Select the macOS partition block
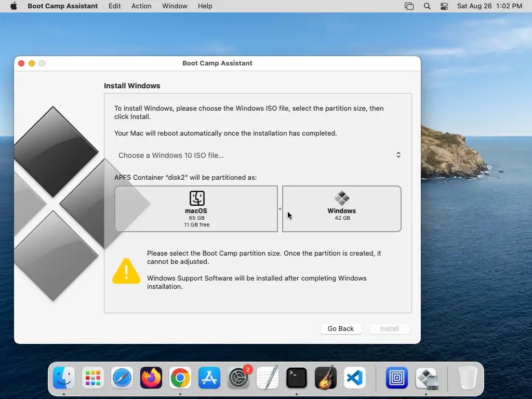 [196, 209]
